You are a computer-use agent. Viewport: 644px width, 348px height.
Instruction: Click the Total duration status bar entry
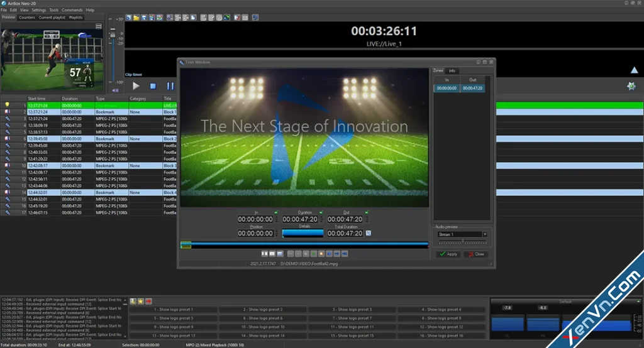23,345
